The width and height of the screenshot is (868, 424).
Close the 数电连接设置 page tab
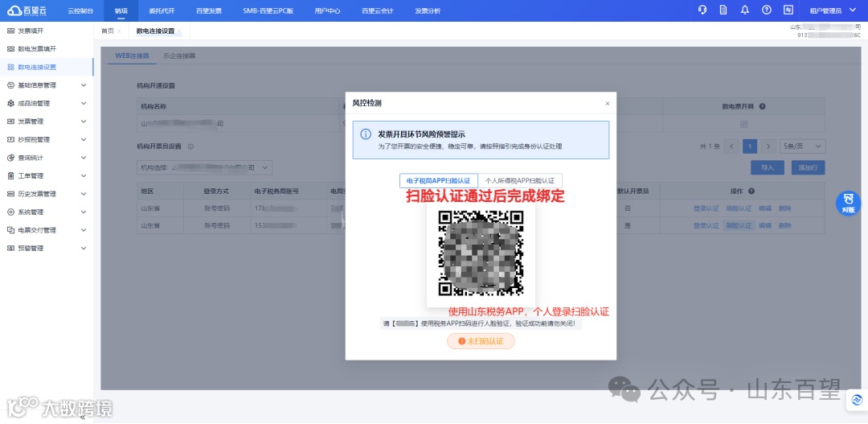[x=179, y=31]
